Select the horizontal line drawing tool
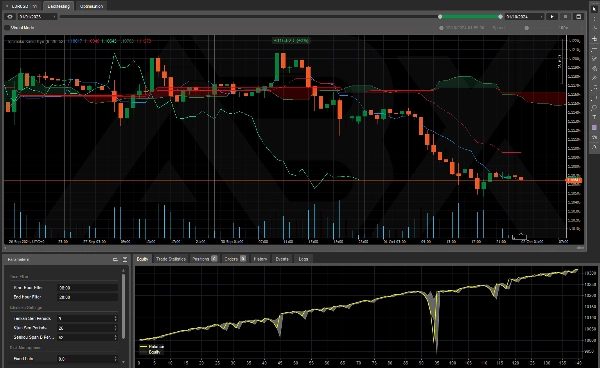 (x=594, y=49)
